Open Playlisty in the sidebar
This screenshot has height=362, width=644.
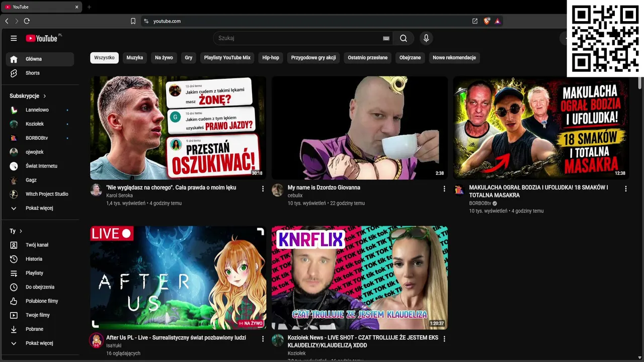[x=40, y=274]
